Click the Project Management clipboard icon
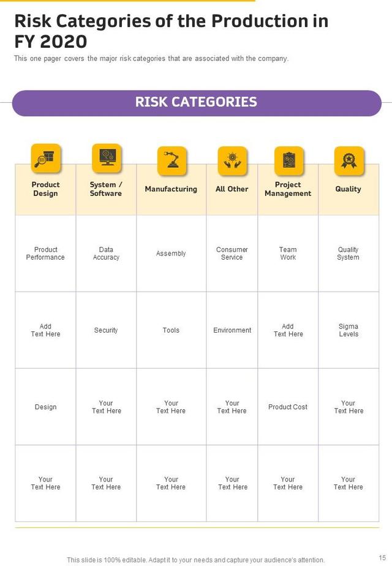The width and height of the screenshot is (392, 566). [x=288, y=161]
